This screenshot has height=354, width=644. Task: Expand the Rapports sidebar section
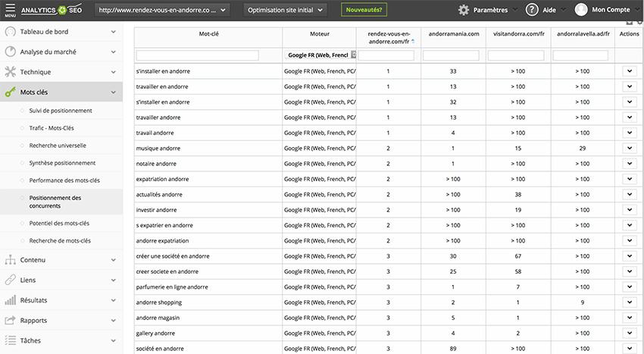(113, 321)
